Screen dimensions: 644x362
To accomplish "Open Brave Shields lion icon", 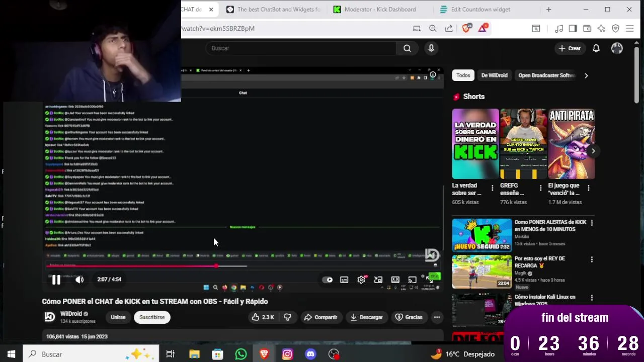I will (x=466, y=28).
